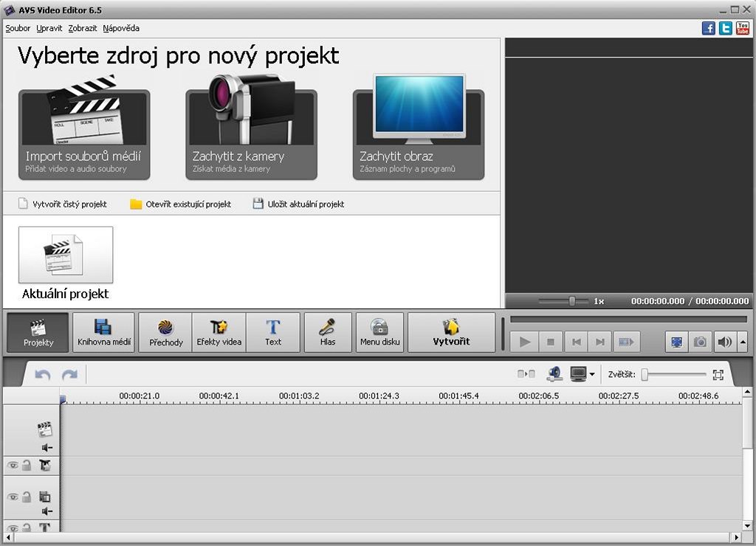The width and height of the screenshot is (756, 546).
Task: Select the Aktuální projekt thumbnail
Action: coord(66,255)
